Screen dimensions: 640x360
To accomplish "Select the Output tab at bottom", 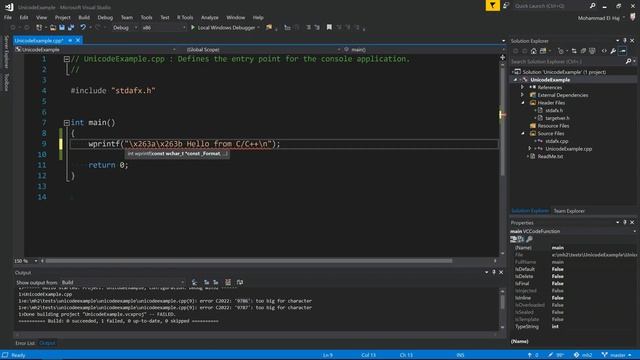I will tap(47, 343).
